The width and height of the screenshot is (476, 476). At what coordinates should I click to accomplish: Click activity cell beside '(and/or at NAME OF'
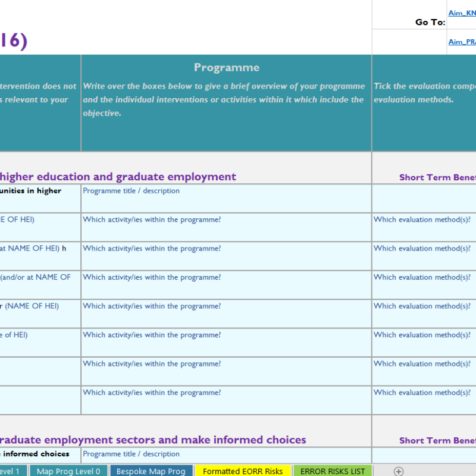pos(226,284)
